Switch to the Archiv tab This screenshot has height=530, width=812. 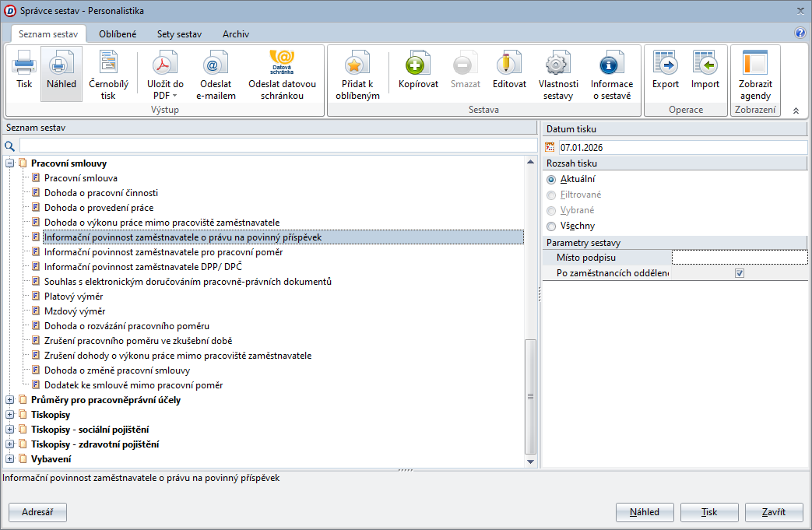pyautogui.click(x=235, y=34)
